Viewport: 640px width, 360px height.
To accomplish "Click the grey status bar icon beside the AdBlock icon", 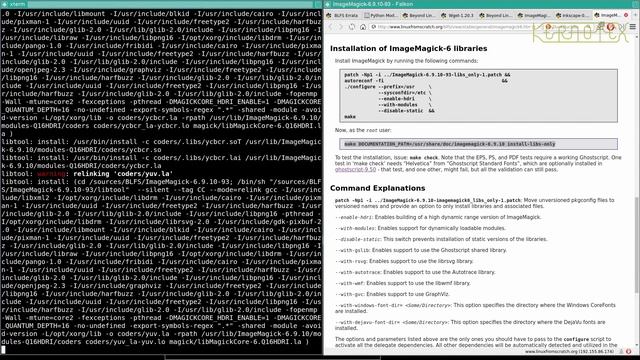I will click(x=621, y=351).
